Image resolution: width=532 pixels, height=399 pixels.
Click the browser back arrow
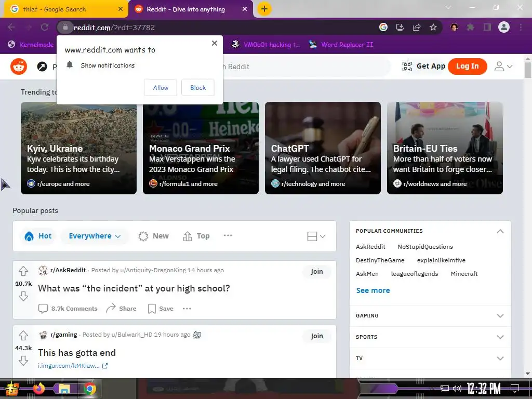click(11, 27)
